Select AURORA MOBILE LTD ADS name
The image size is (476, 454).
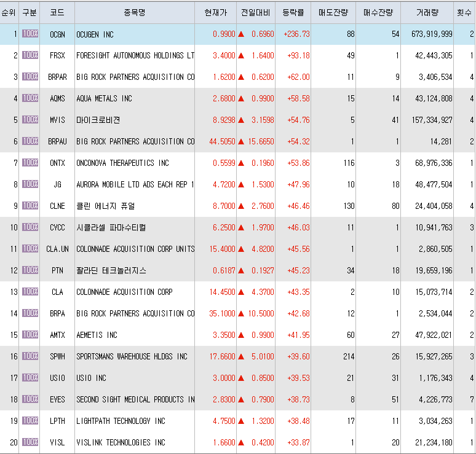[x=135, y=185]
